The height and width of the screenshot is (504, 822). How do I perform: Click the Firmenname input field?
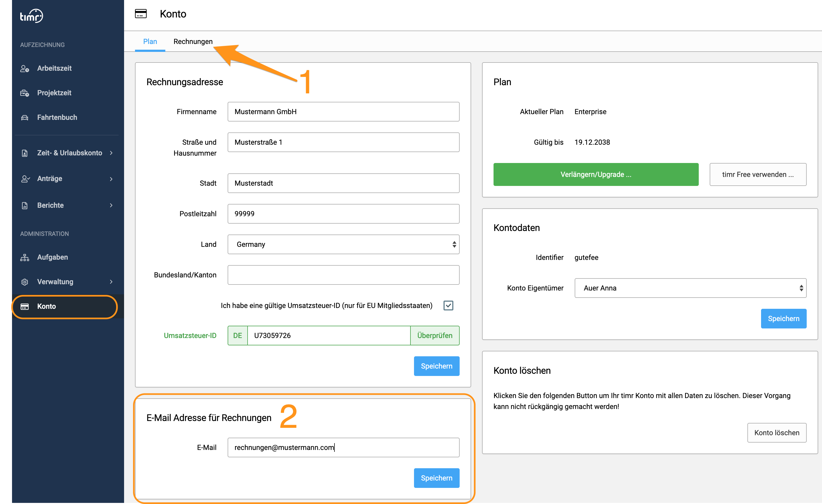coord(344,112)
